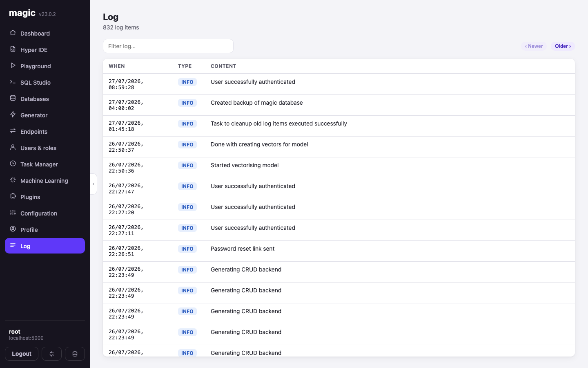This screenshot has height=368, width=588.
Task: Click the Endpoints arrows icon
Action: (x=13, y=131)
